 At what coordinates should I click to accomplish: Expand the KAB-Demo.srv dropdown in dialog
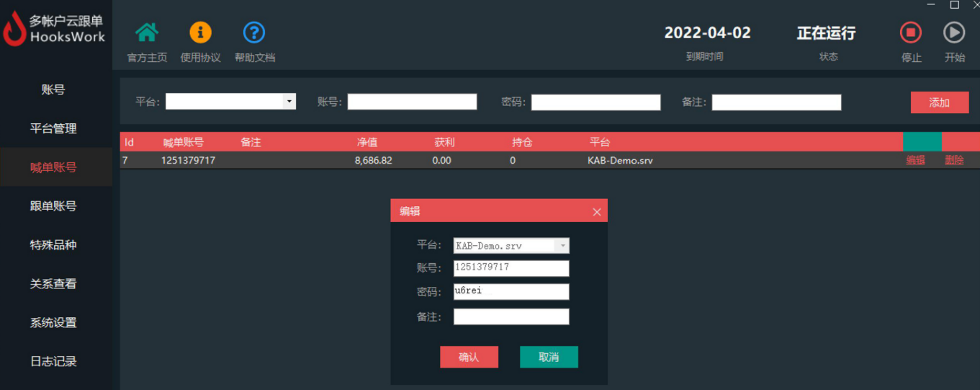(562, 246)
